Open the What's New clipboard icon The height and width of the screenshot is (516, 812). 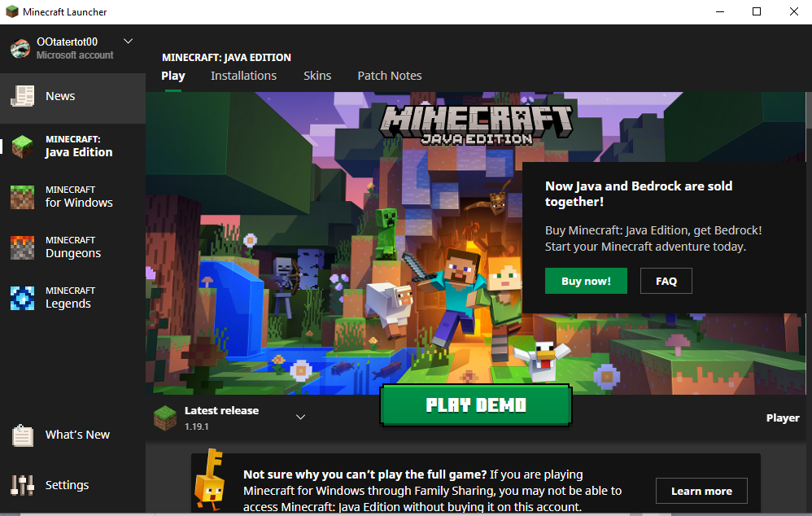tap(22, 435)
